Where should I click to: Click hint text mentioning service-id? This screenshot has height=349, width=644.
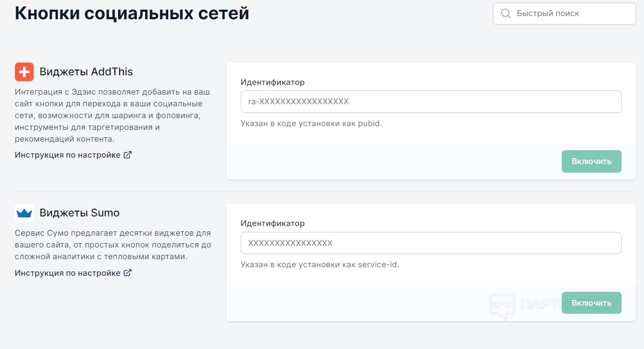[320, 265]
